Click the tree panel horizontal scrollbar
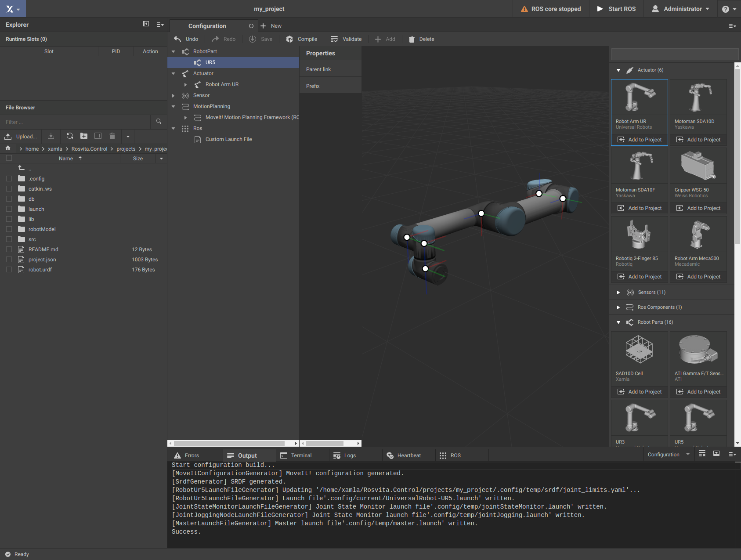 229,443
